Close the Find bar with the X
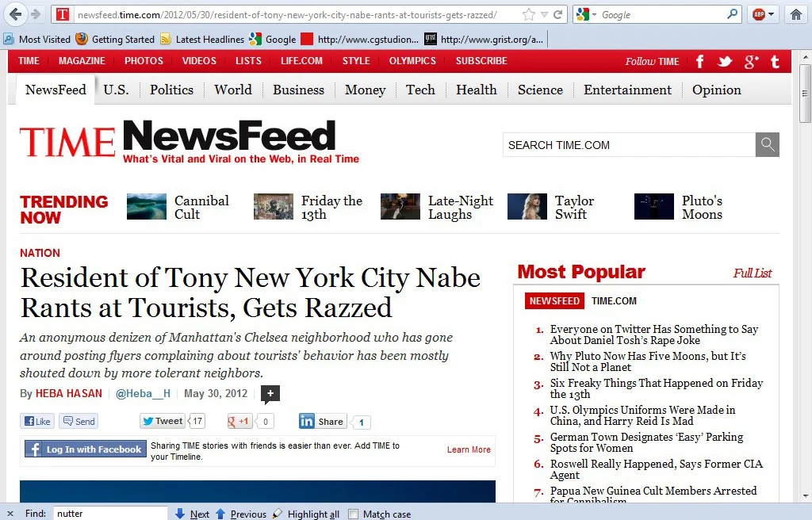Image resolution: width=812 pixels, height=520 pixels. tap(10, 514)
